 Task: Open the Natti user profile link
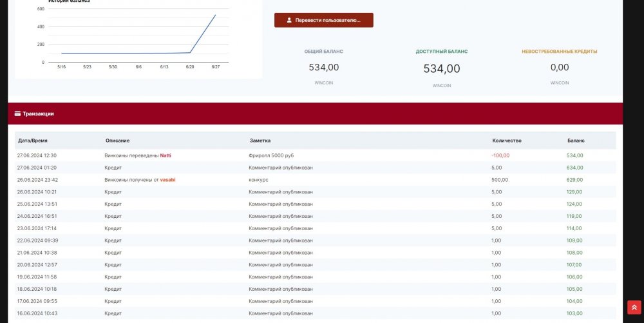pos(166,155)
